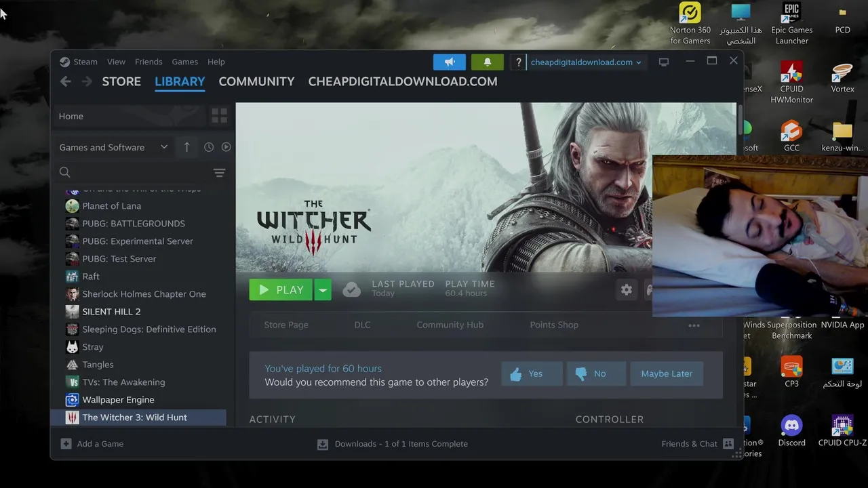Click the Maybe Later button
The width and height of the screenshot is (868, 488).
point(667,373)
